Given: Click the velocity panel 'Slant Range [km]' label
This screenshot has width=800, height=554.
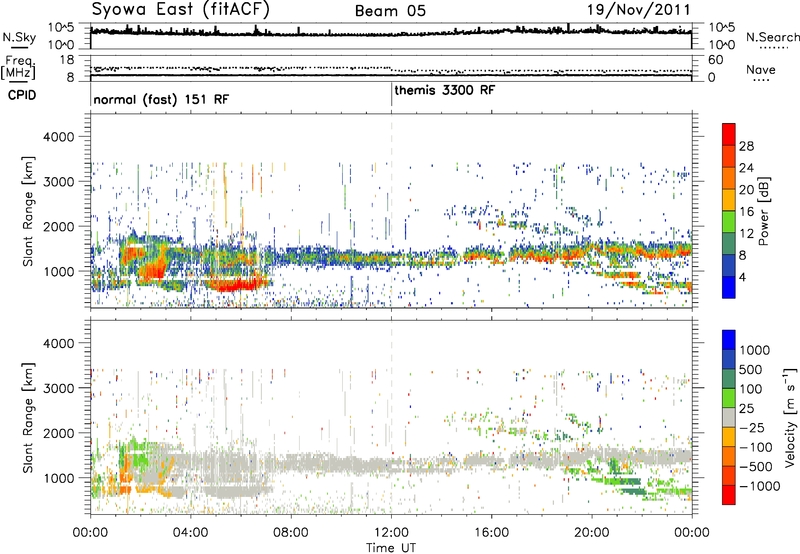Looking at the screenshot, I should [x=28, y=417].
